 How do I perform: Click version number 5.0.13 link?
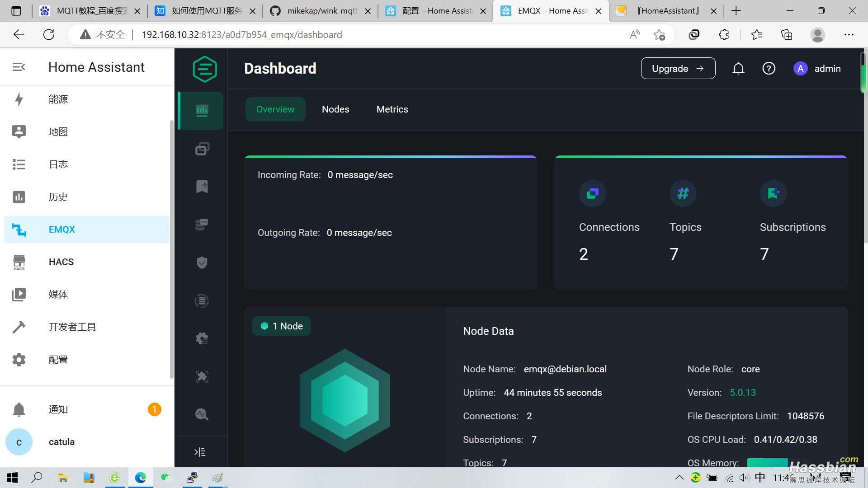pyautogui.click(x=743, y=393)
